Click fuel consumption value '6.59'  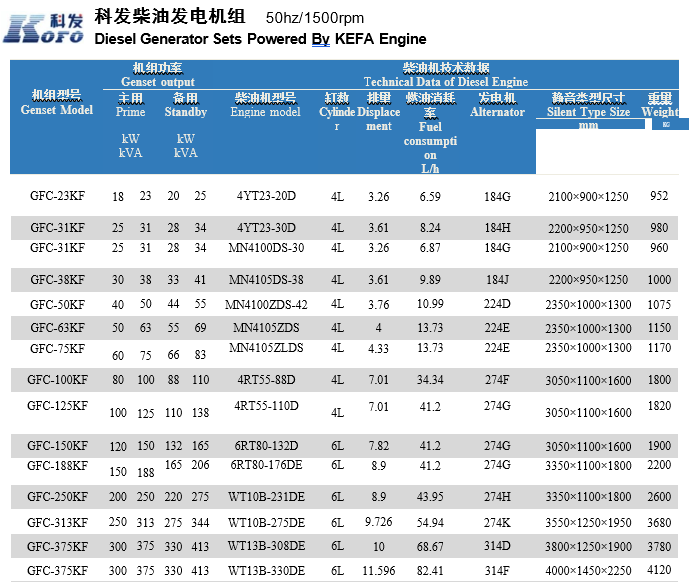click(x=430, y=196)
